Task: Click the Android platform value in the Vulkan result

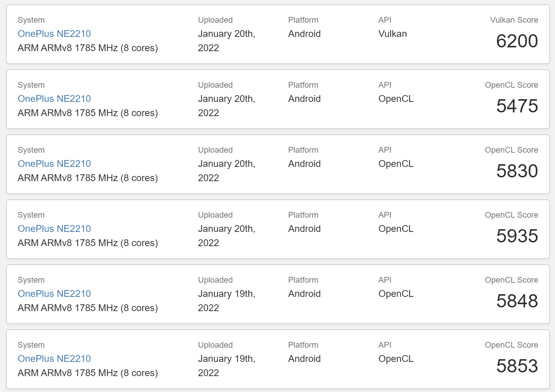Action: pyautogui.click(x=304, y=34)
